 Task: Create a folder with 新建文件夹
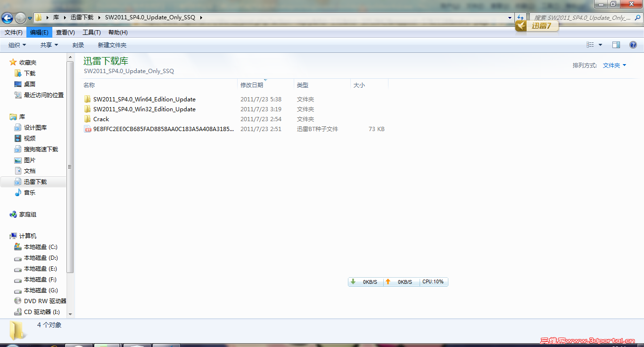pos(112,45)
